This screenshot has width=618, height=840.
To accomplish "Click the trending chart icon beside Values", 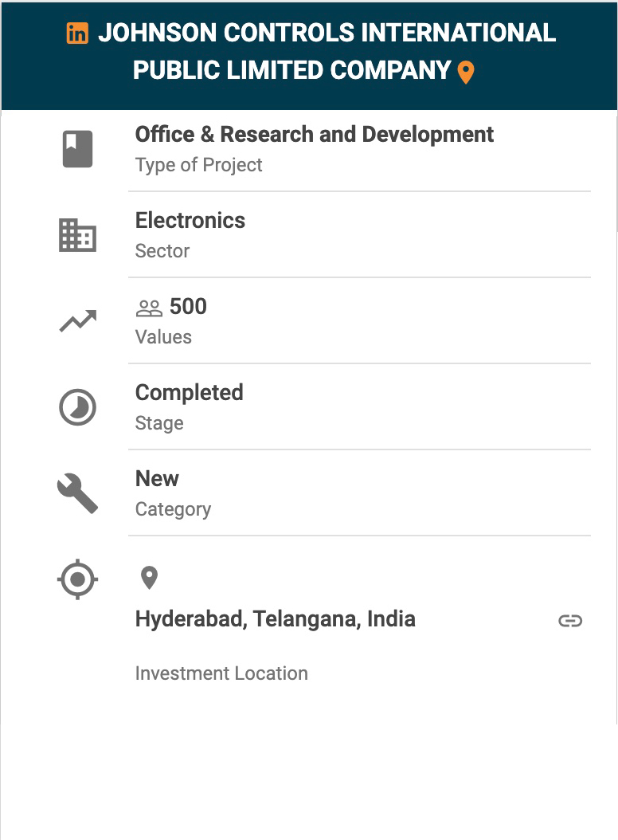I will tap(77, 321).
